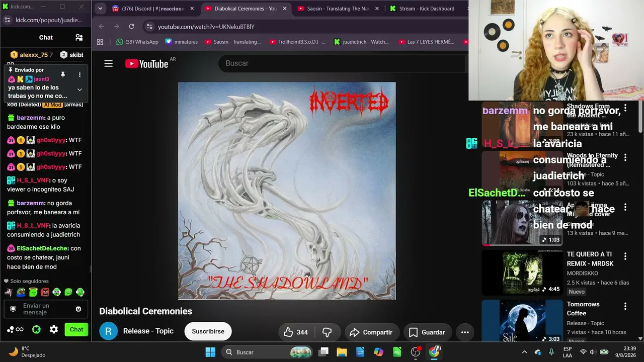
Task: Switch to Stream - Kick Dashboard tab
Action: click(x=426, y=9)
